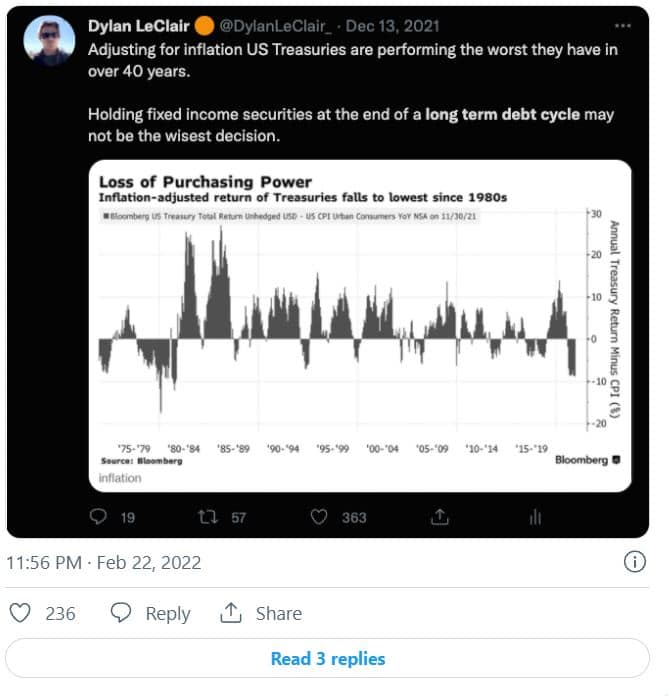Image resolution: width=668 pixels, height=696 pixels.
Task: Click the bold "long term debt cycle" text
Action: (x=502, y=114)
